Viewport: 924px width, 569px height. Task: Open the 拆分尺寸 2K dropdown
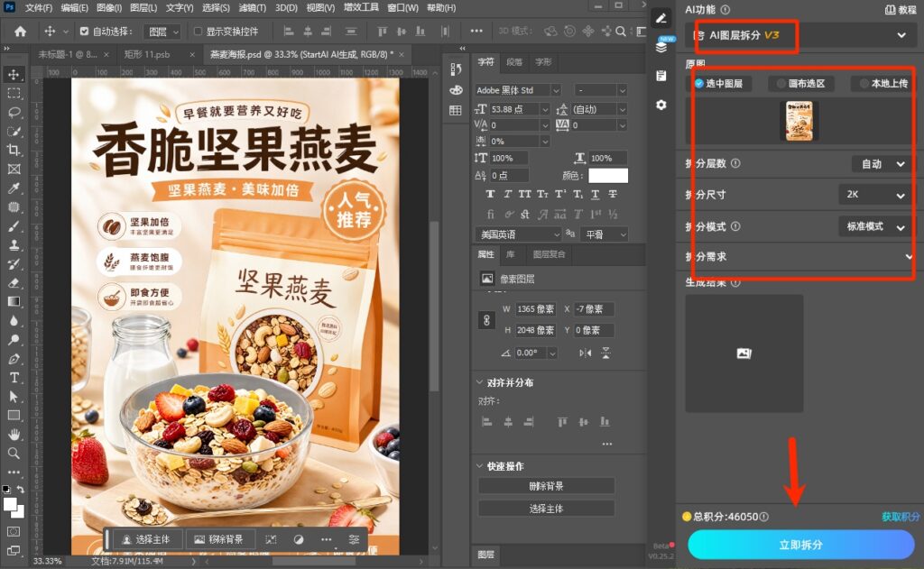click(875, 195)
